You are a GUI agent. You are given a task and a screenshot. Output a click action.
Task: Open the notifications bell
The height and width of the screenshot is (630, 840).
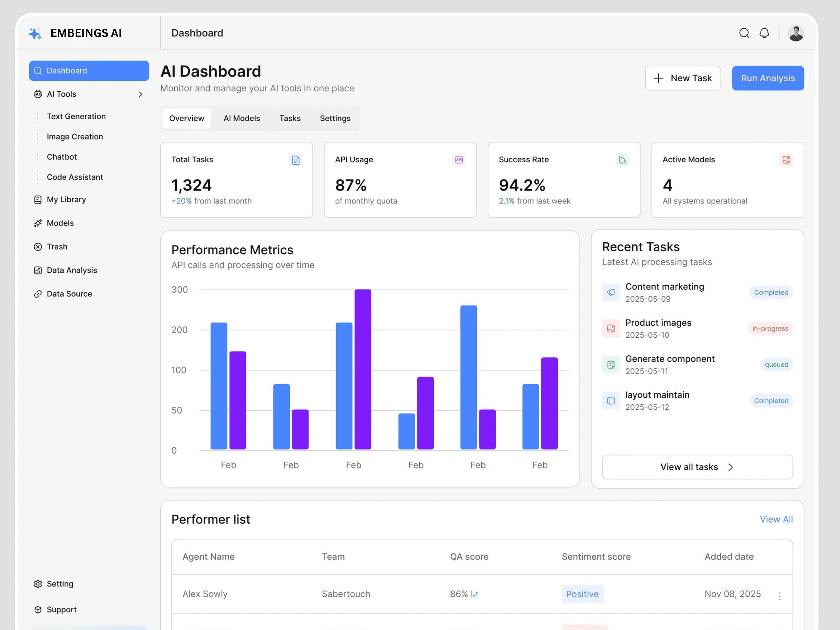(764, 33)
